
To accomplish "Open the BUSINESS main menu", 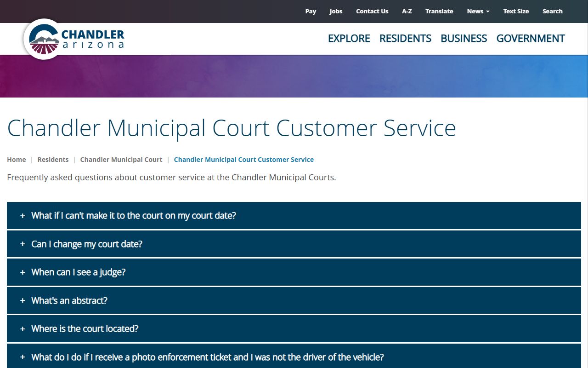I will (464, 38).
